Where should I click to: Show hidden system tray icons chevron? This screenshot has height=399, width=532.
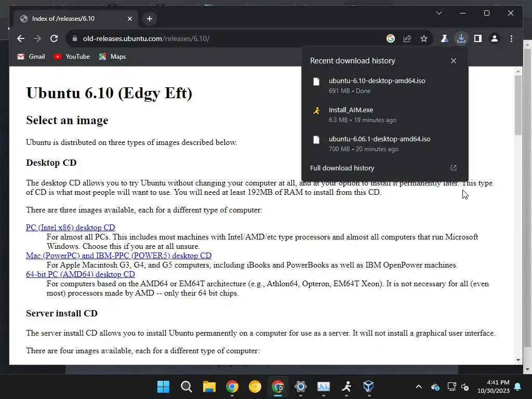click(x=419, y=387)
